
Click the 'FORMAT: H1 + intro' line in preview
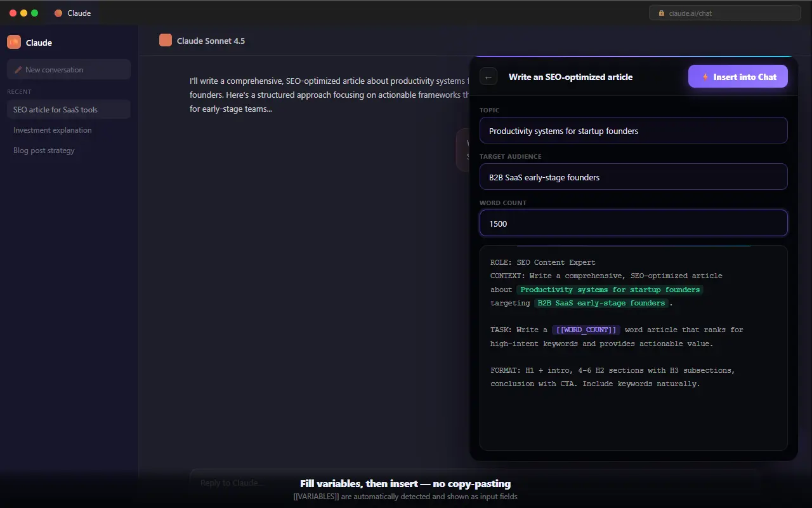click(x=612, y=370)
